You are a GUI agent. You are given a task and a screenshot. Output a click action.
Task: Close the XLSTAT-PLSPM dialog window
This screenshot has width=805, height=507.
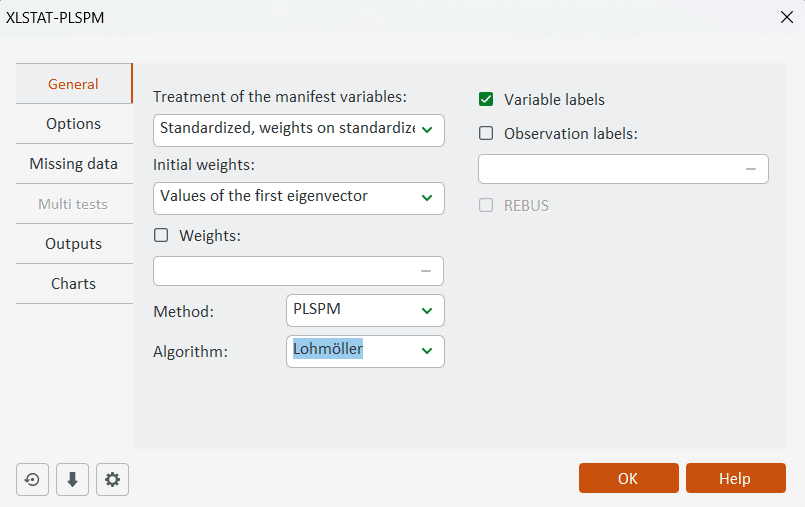pyautogui.click(x=786, y=17)
